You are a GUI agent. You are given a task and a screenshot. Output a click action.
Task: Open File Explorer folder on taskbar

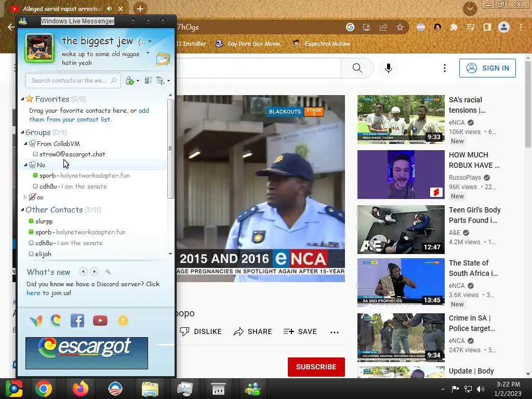click(150, 389)
